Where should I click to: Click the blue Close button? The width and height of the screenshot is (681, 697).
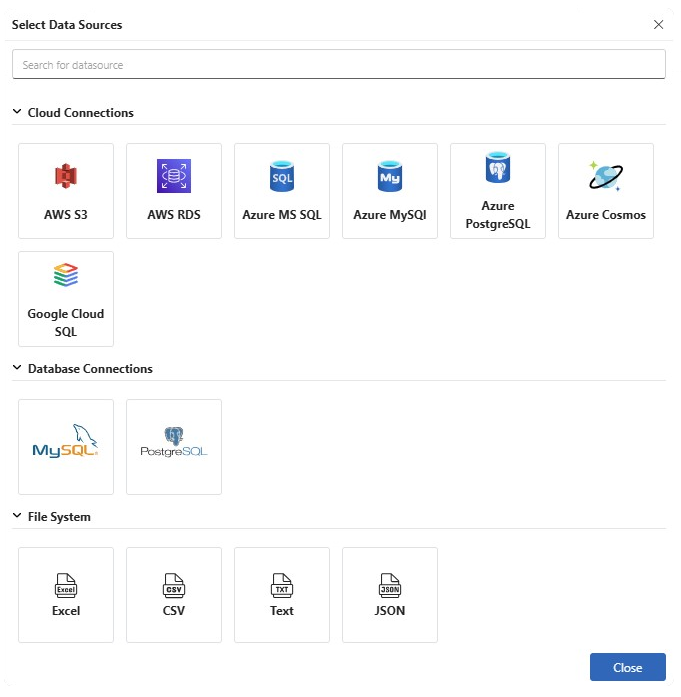pyautogui.click(x=627, y=668)
